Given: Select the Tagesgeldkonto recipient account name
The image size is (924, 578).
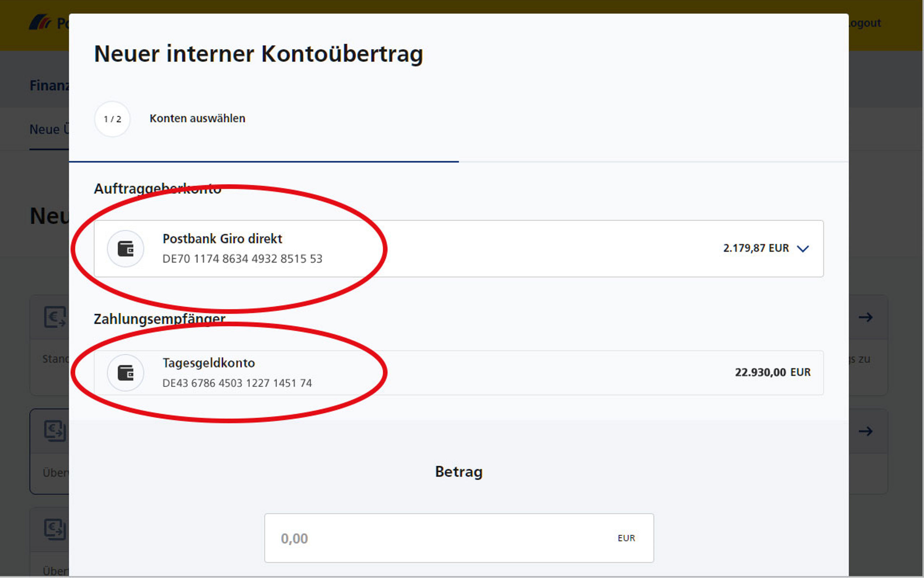Looking at the screenshot, I should tap(209, 363).
